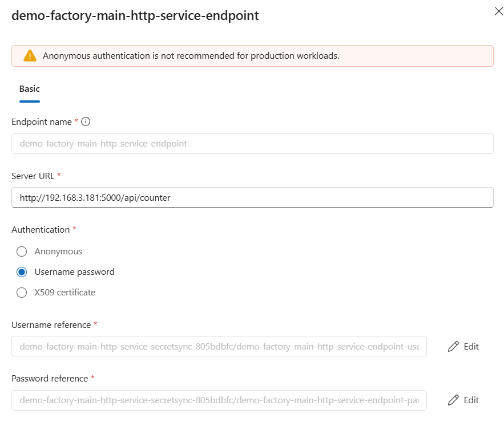
Task: Choose the Username password radio button
Action: click(x=22, y=272)
